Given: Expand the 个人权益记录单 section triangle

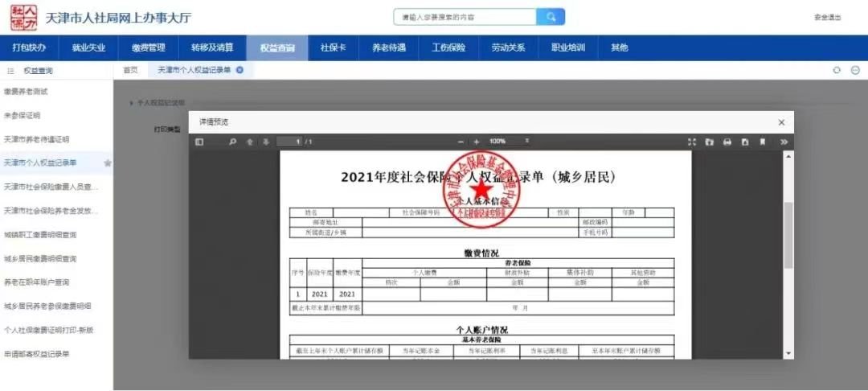Looking at the screenshot, I should pos(131,103).
